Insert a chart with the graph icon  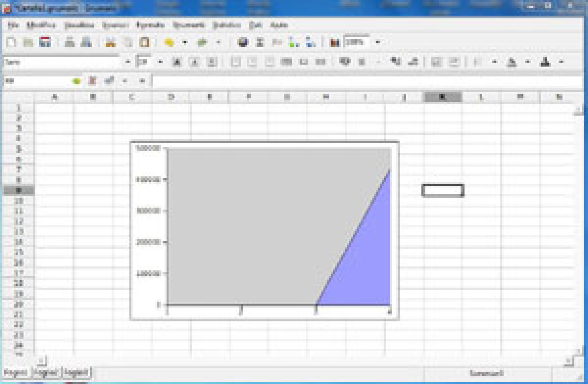(x=335, y=43)
